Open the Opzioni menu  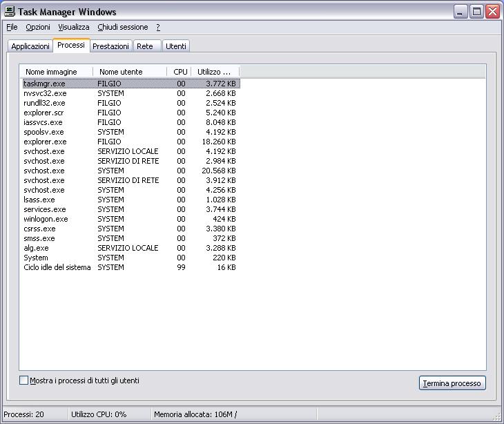(x=38, y=28)
